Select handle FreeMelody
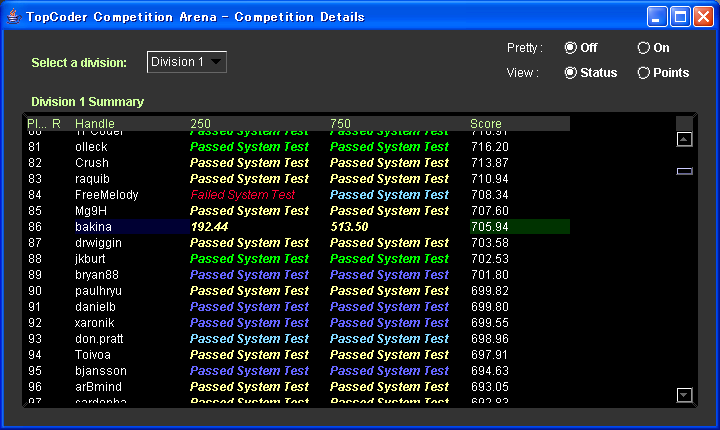The width and height of the screenshot is (720, 430). point(107,195)
